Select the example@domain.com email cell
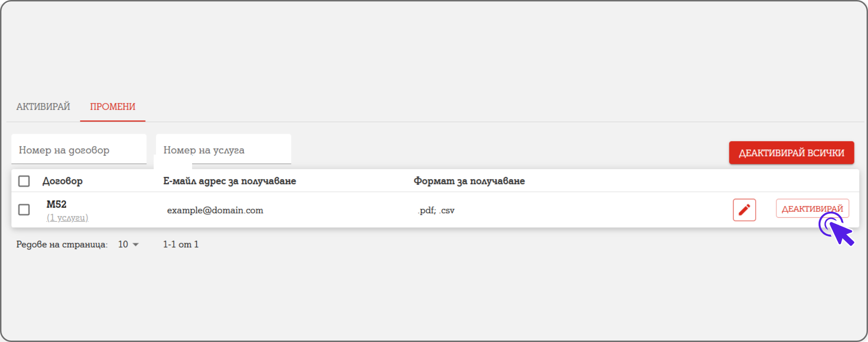This screenshot has width=868, height=342. click(x=215, y=210)
